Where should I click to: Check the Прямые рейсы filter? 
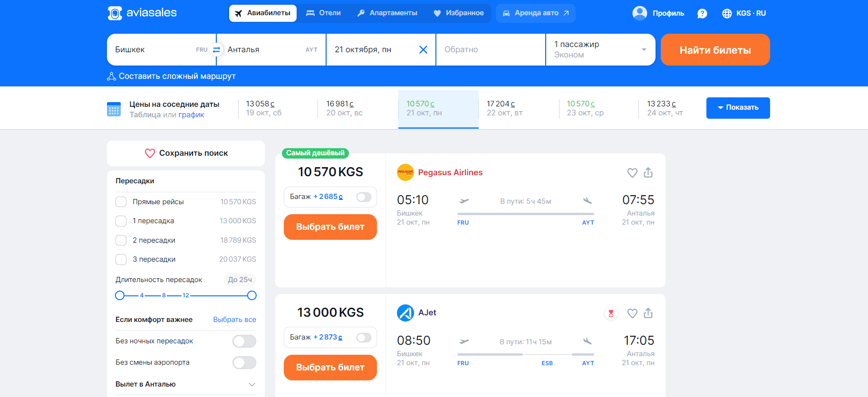point(121,202)
